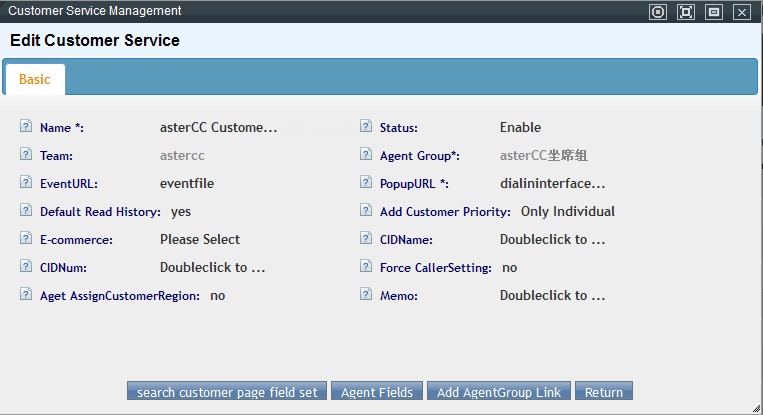
Task: Click the Add AgentGroup Link button
Action: coord(500,392)
